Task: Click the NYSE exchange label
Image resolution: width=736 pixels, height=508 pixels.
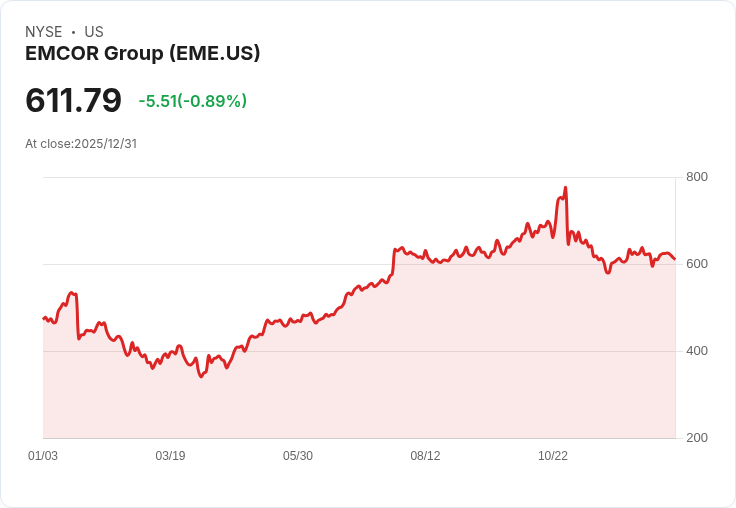Action: (44, 32)
